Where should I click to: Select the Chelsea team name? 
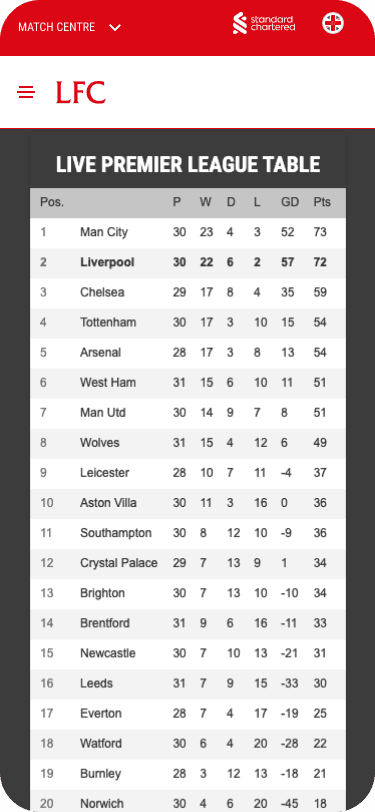coord(102,293)
